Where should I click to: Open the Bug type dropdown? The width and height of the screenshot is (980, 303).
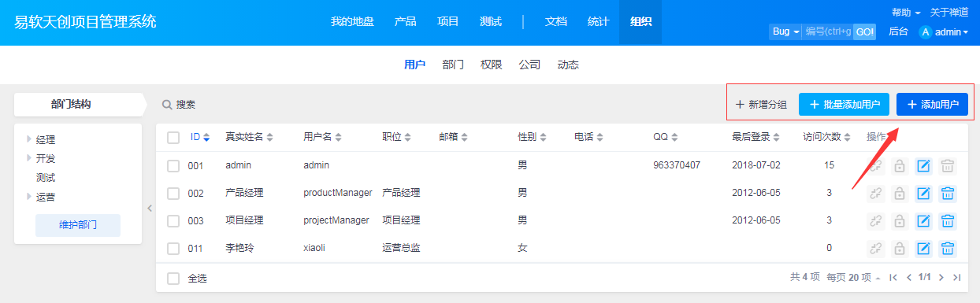coord(785,31)
